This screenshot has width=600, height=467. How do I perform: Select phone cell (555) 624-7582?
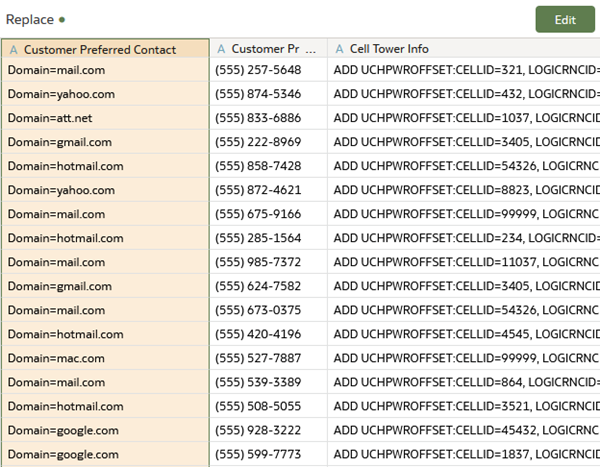269,286
